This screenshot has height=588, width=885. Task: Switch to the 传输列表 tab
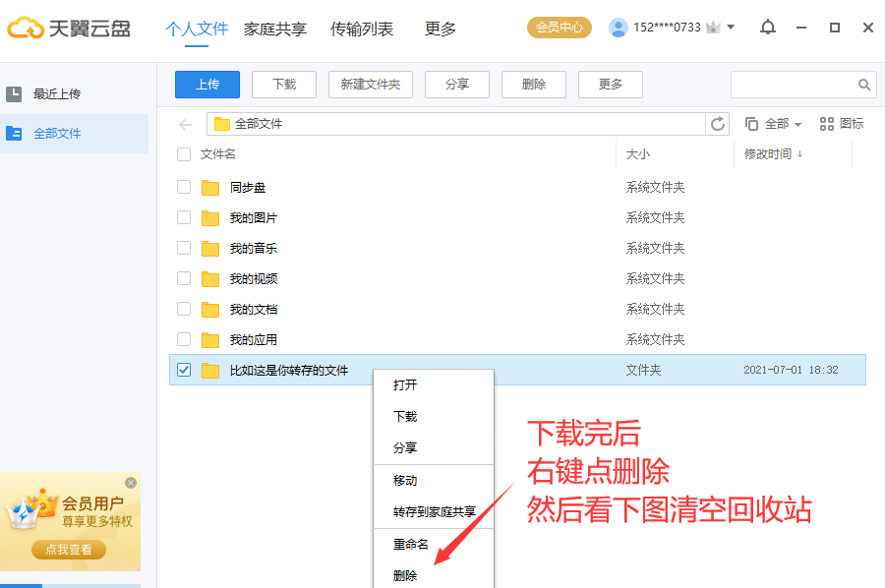360,29
